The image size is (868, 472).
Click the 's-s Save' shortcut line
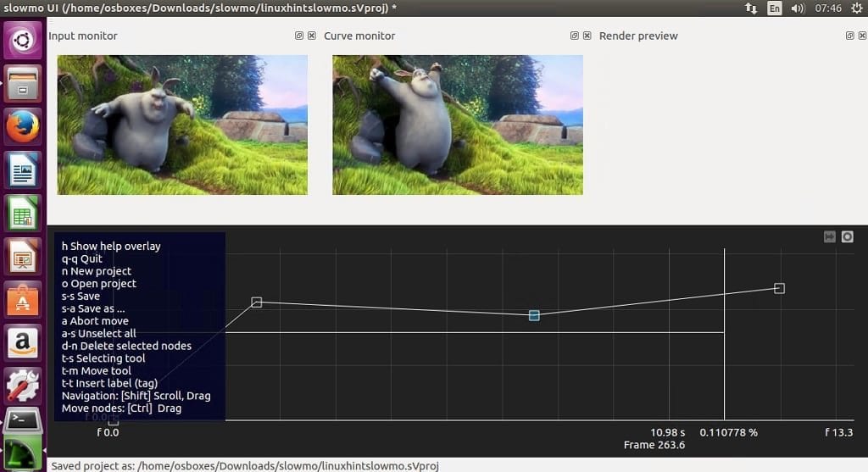(81, 296)
